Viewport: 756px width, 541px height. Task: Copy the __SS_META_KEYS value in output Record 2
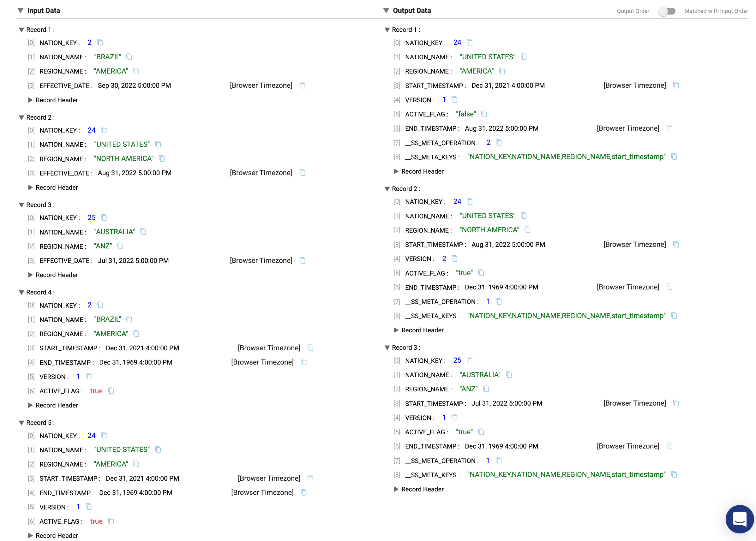coord(674,316)
